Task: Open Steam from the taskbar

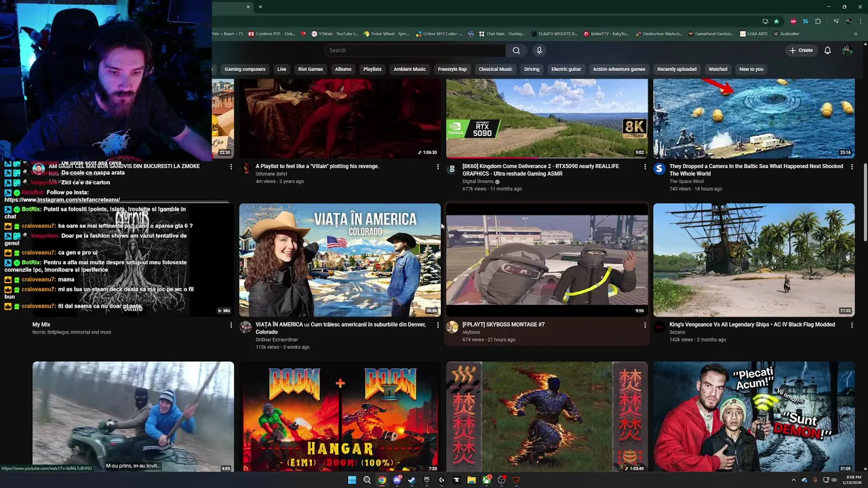Action: click(x=412, y=480)
